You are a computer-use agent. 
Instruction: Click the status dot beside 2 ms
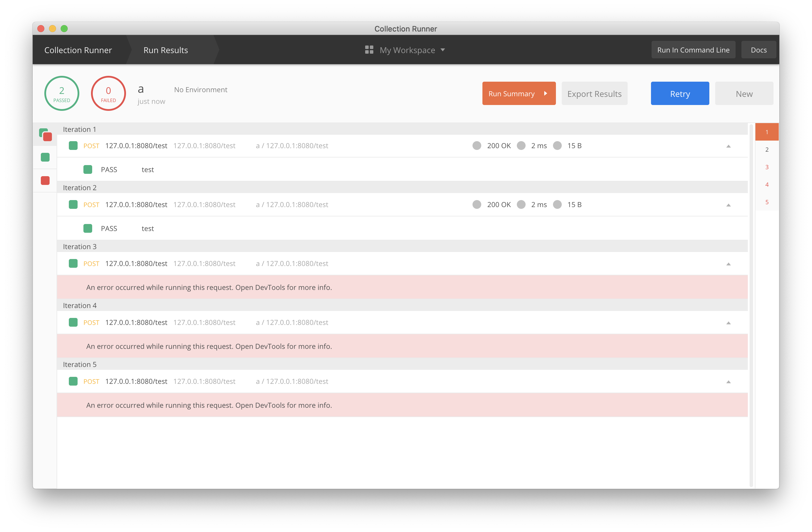click(x=521, y=145)
